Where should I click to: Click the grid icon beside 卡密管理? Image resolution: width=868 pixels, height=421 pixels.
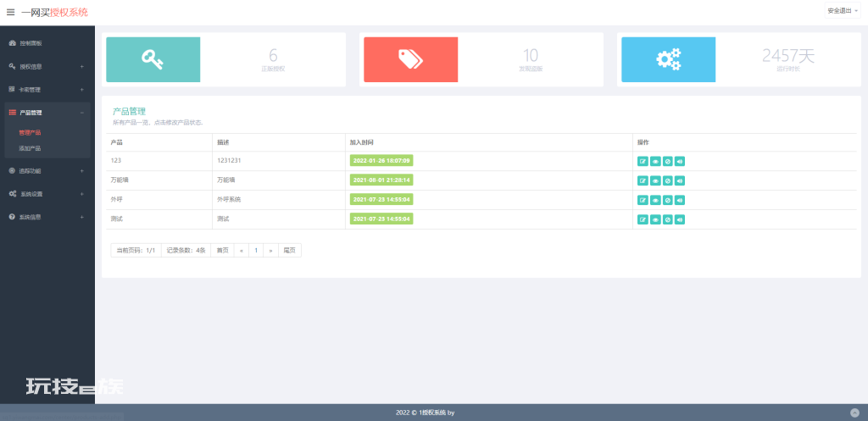coord(12,89)
